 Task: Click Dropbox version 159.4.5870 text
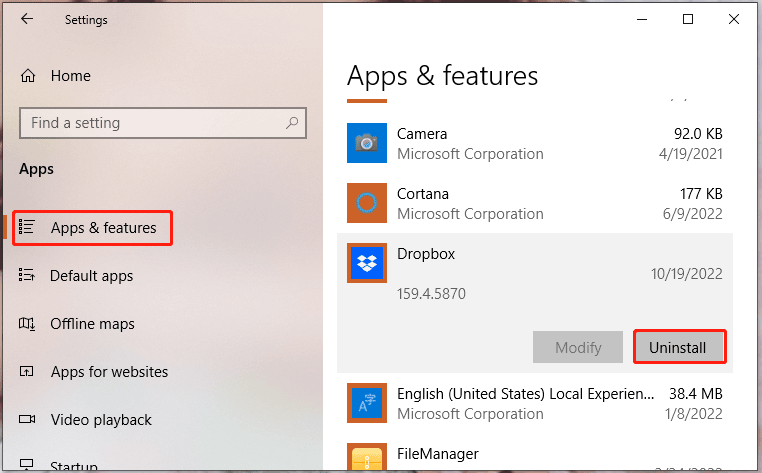pos(431,294)
